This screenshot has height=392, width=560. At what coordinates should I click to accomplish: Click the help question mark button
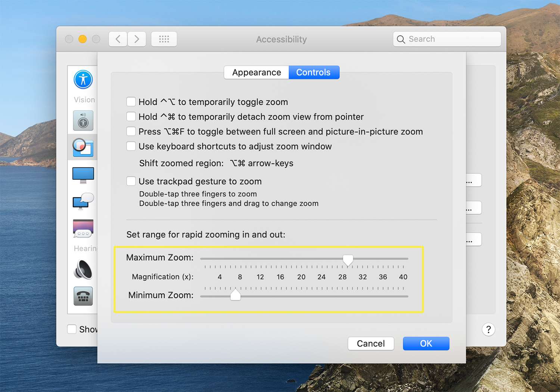(x=488, y=329)
